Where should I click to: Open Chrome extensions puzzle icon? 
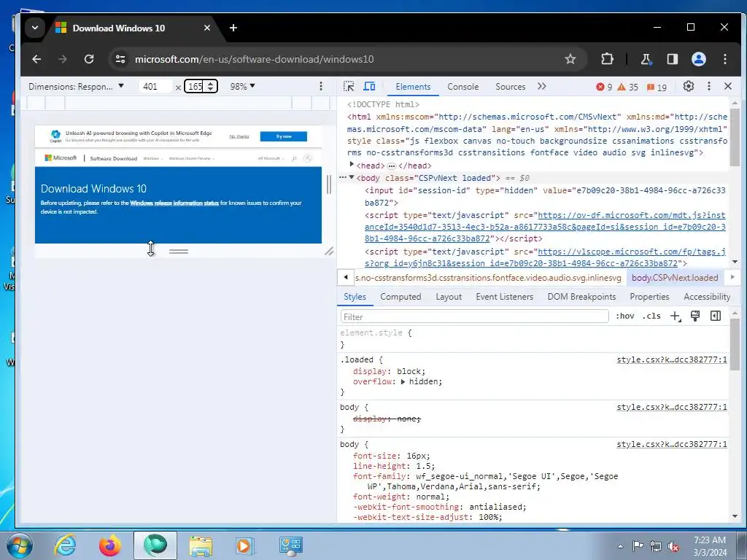point(607,59)
